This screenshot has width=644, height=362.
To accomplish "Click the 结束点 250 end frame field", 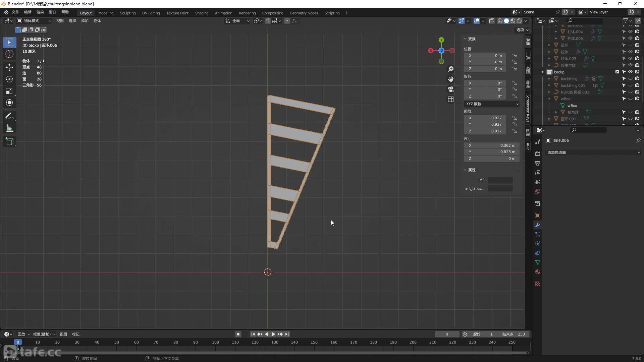I will click(513, 334).
